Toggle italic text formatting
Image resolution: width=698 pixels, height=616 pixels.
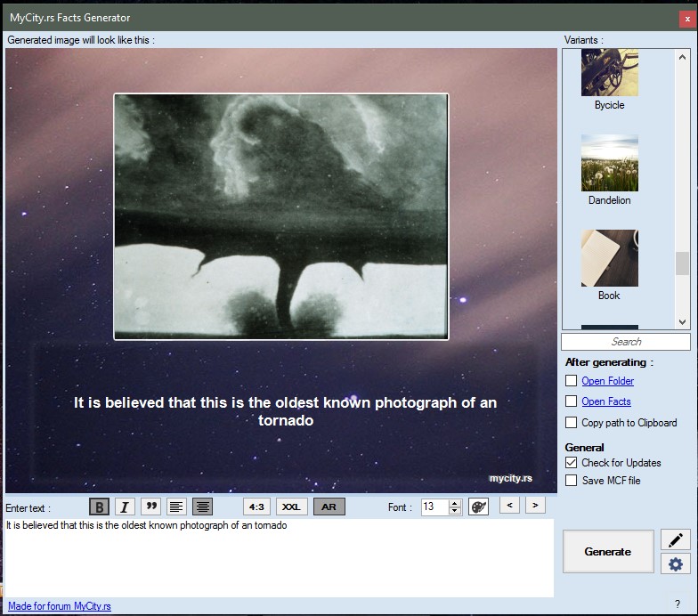pyautogui.click(x=125, y=507)
